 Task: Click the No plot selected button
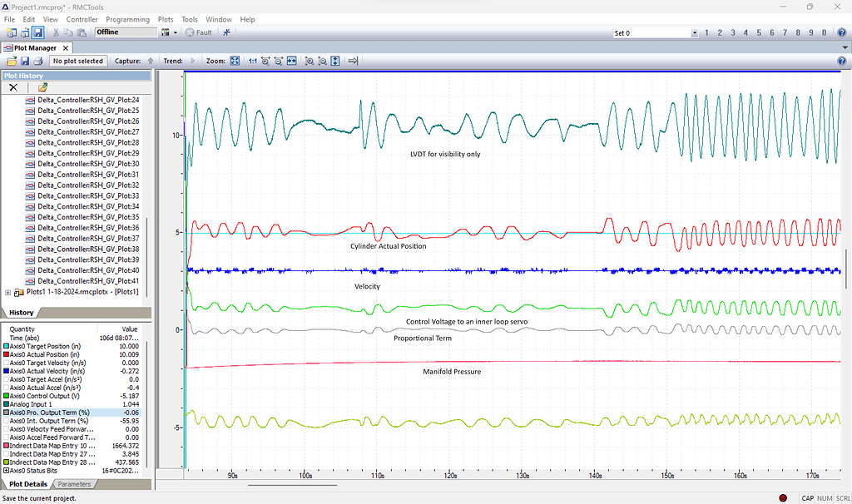[78, 61]
